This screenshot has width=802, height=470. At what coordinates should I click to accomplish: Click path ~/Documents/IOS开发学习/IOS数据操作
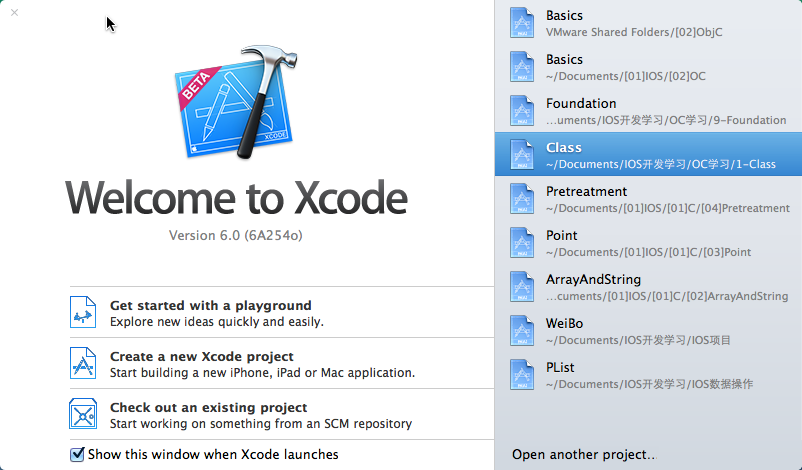coord(649,384)
